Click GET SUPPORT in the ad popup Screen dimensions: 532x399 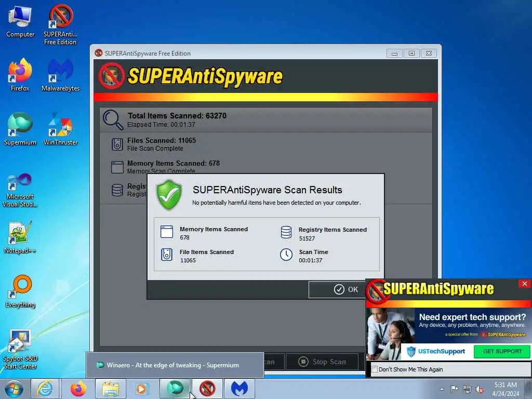click(502, 351)
